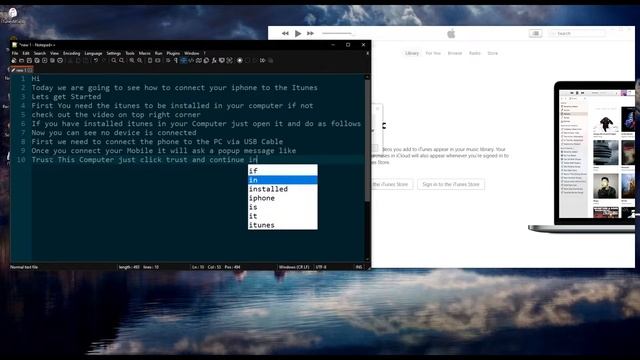Click 'Sign in to the iTunes Store'
Viewport: 640px width, 360px height.
click(451, 184)
